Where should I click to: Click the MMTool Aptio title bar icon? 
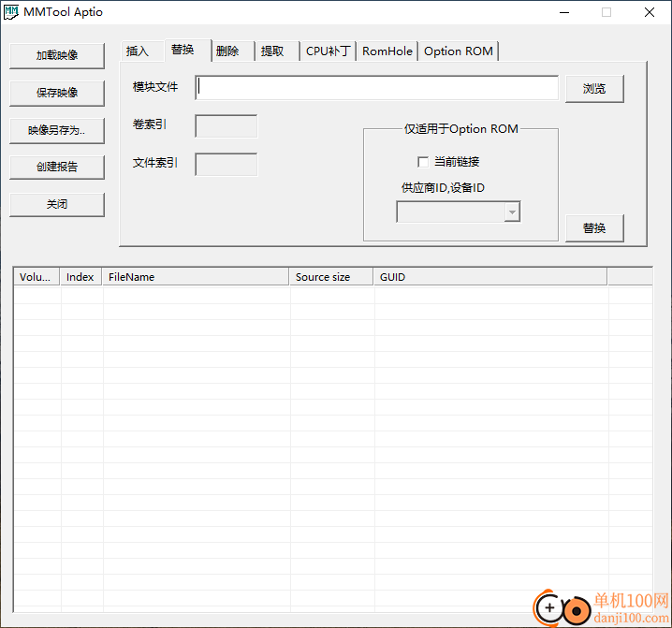click(11, 12)
